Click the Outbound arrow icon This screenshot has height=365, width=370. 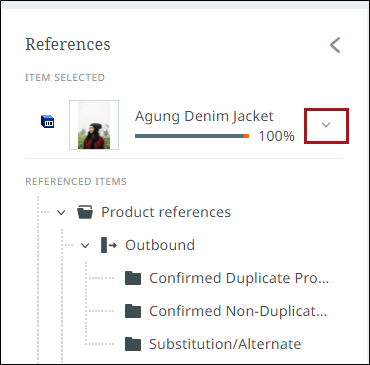[x=109, y=245]
